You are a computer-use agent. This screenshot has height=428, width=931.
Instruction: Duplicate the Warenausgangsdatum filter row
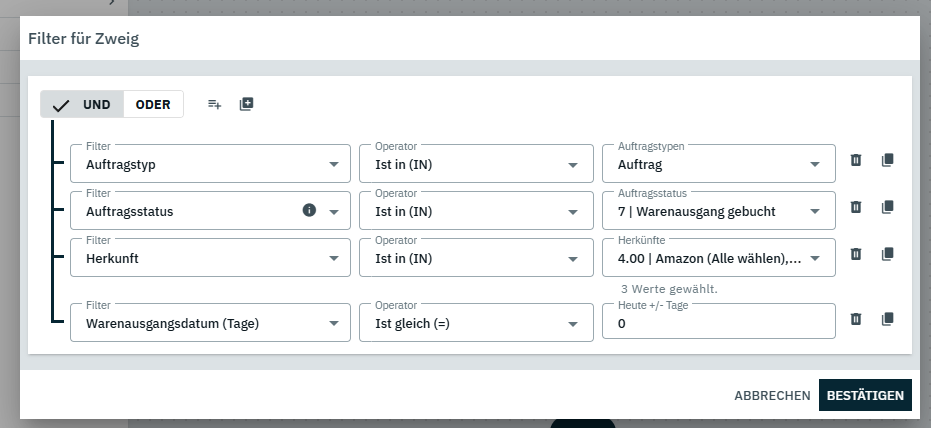887,319
